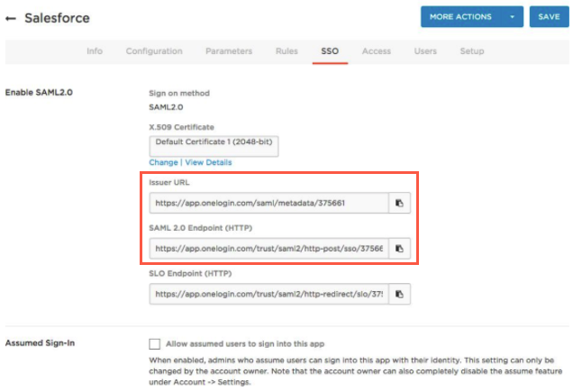Save the Salesforce app settings
Screen dimensions: 573x392
click(x=549, y=17)
